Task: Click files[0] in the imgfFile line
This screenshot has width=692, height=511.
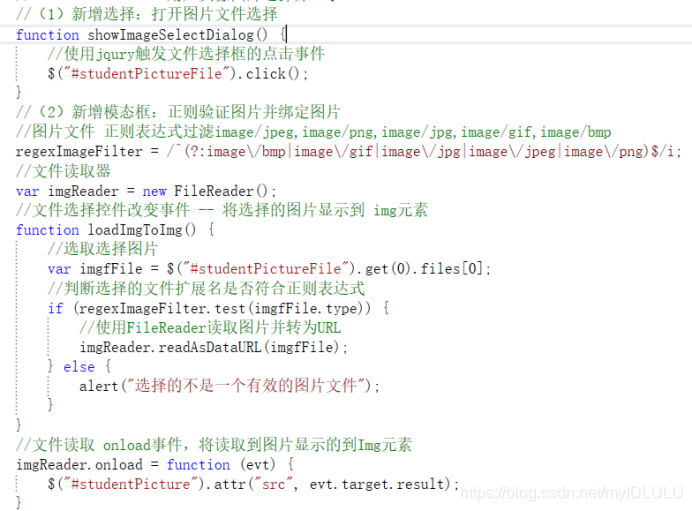Action: coord(451,269)
